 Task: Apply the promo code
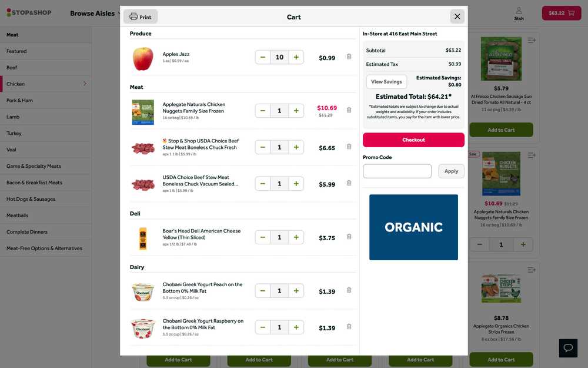pos(451,171)
